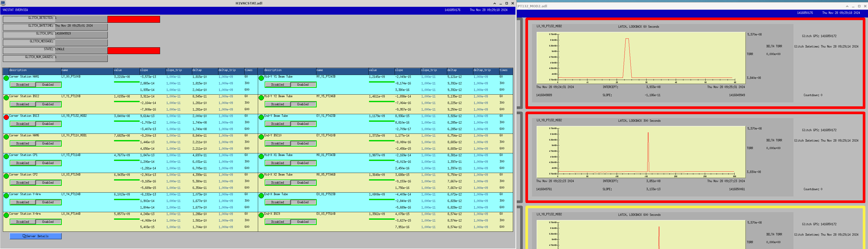Disable the Corner Station BSC3 PT132_MOD2 gauge
The height and width of the screenshot is (249, 868).
click(22, 124)
